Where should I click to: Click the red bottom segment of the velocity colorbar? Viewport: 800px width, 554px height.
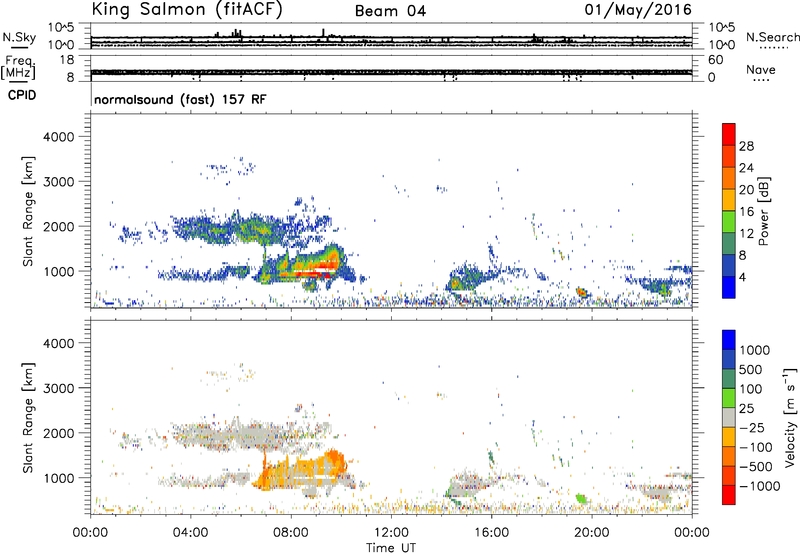coord(729,495)
